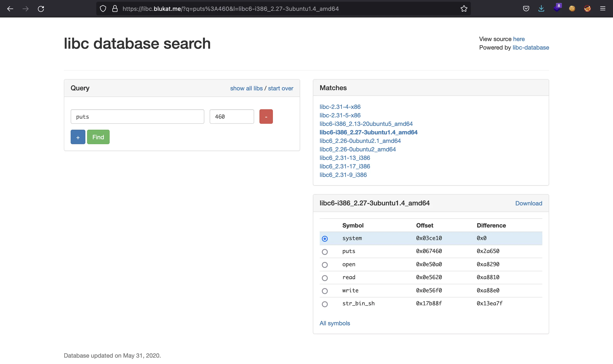Click the symbol name field containing puts
This screenshot has width=613, height=364.
[x=137, y=117]
